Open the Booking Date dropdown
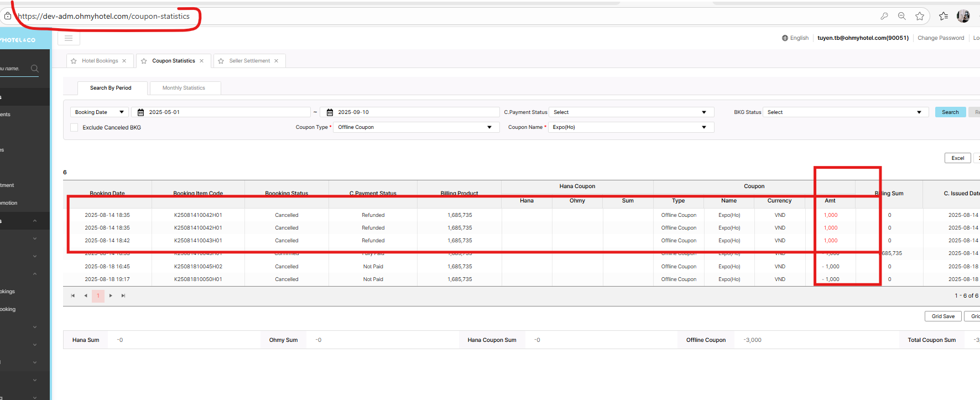Viewport: 980px width, 400px height. (100, 112)
